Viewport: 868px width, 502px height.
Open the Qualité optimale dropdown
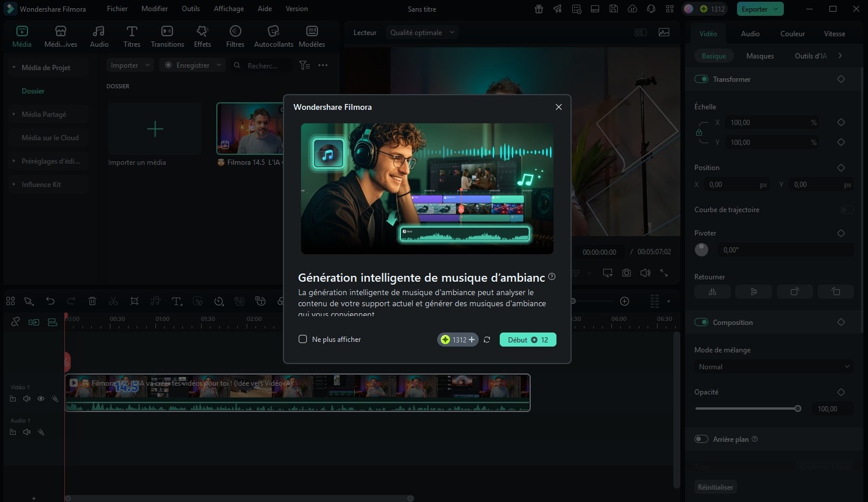coord(422,33)
